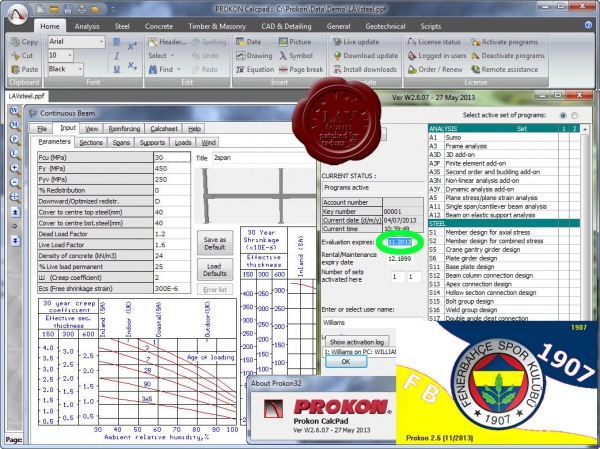Screen dimensions: 600x449
Task: Toggle Italic formatting in the Font group
Action: pyautogui.click(x=117, y=56)
